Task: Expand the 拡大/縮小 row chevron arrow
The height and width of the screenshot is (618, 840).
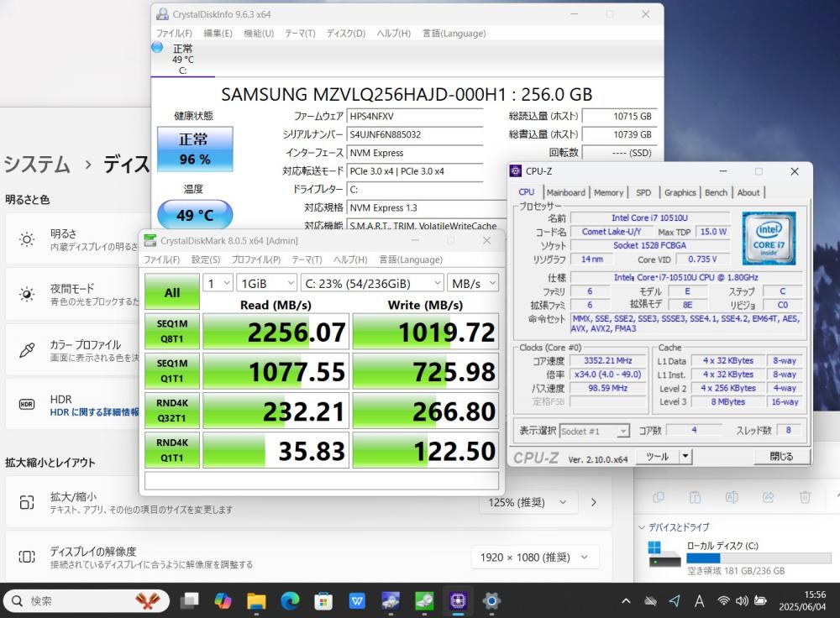Action: click(594, 502)
